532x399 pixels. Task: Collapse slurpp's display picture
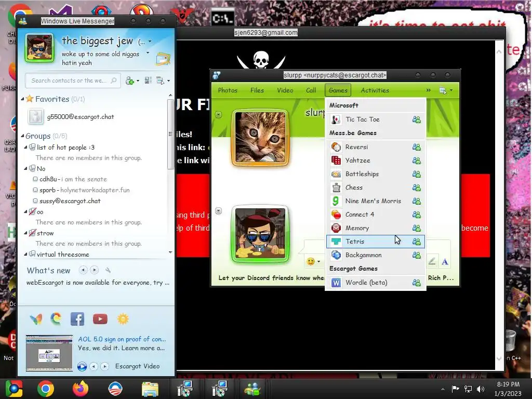(219, 115)
